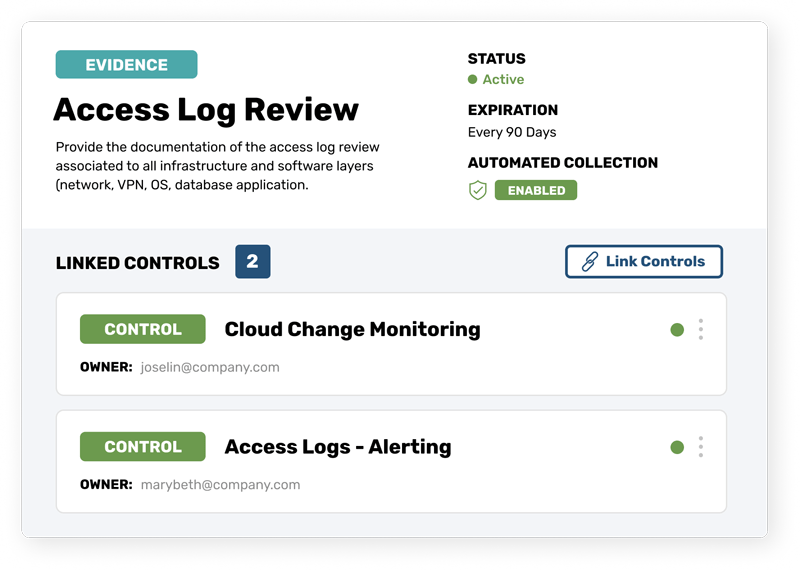800x570 pixels.
Task: Click green status dot on Access Logs - Alerting
Action: [x=677, y=448]
